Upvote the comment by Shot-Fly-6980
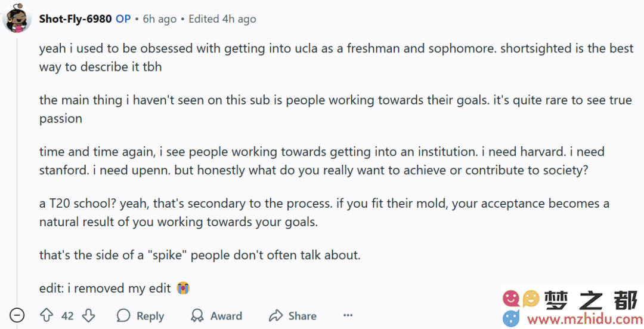 [x=47, y=316]
